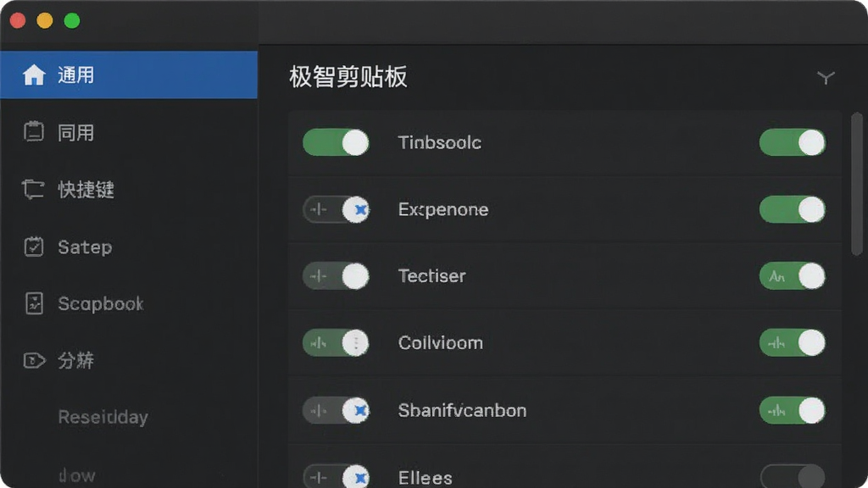Click the blue X on Shanifvcanbon's left toggle
This screenshot has height=488, width=868.
point(361,411)
